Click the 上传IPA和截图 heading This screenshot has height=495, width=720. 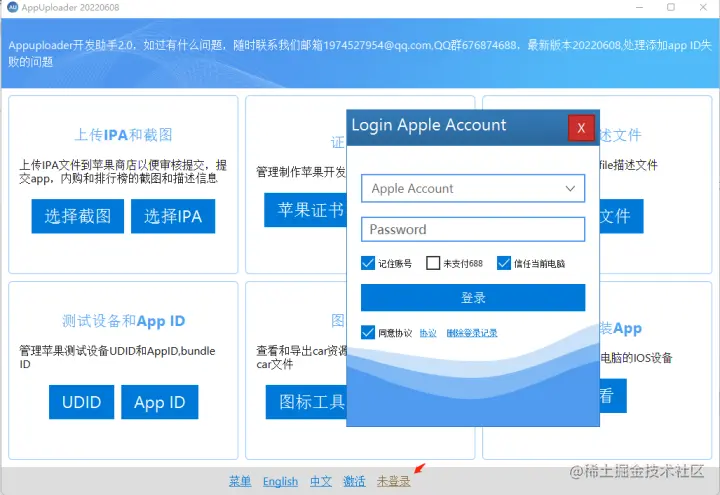(123, 135)
